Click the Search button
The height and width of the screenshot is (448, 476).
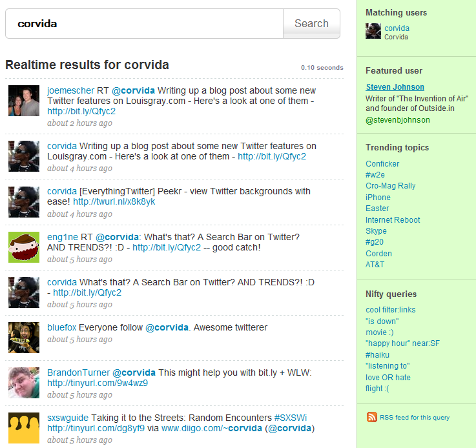coord(311,24)
